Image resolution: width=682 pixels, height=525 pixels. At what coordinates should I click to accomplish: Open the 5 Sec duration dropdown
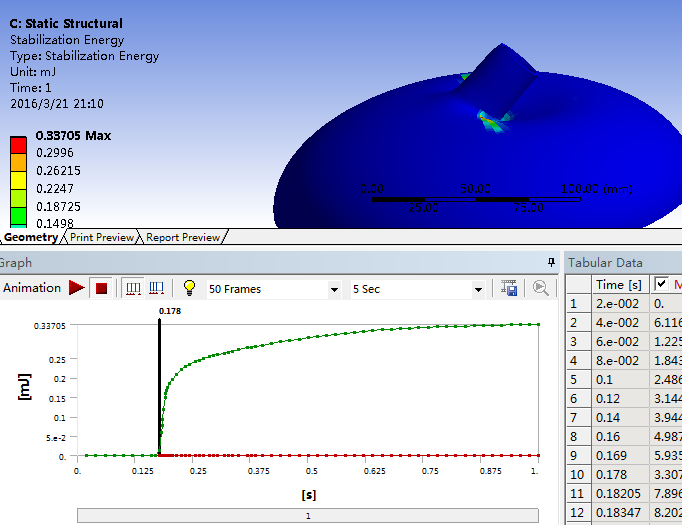click(x=478, y=289)
